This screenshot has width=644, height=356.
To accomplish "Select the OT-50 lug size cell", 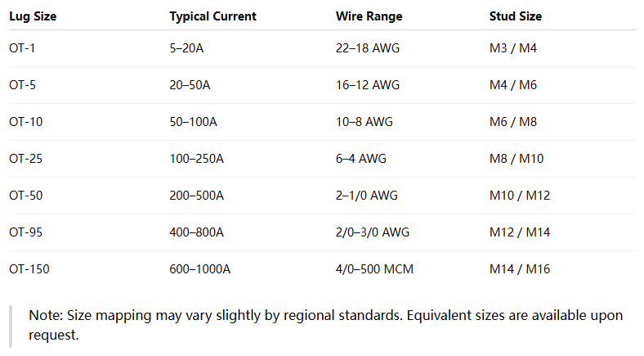I will coord(25,196).
